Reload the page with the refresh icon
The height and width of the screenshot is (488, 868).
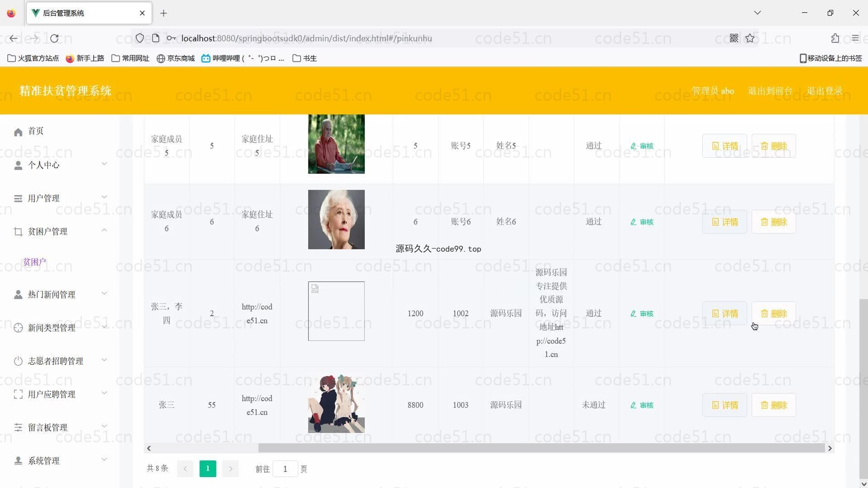tap(54, 38)
